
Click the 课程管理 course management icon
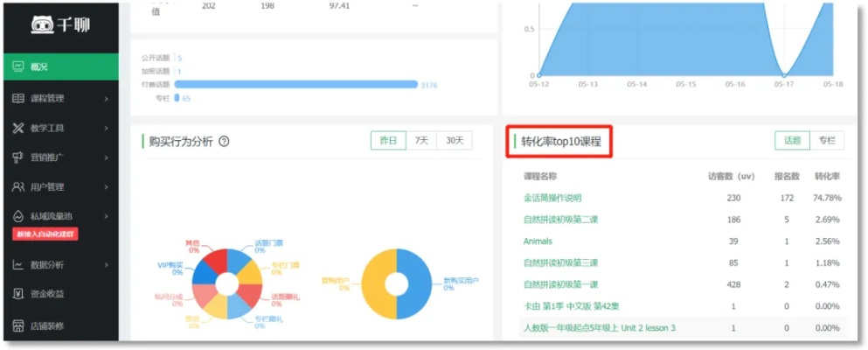pos(17,99)
